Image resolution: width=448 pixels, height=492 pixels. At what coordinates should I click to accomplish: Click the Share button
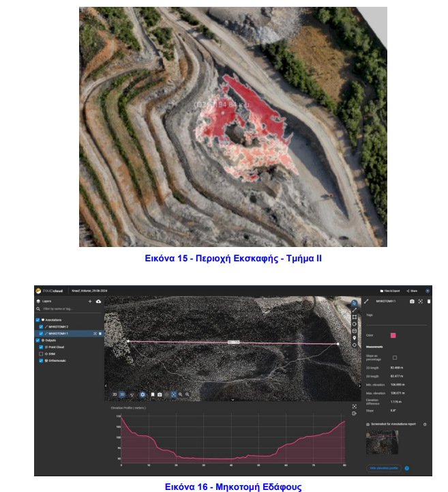[412, 291]
